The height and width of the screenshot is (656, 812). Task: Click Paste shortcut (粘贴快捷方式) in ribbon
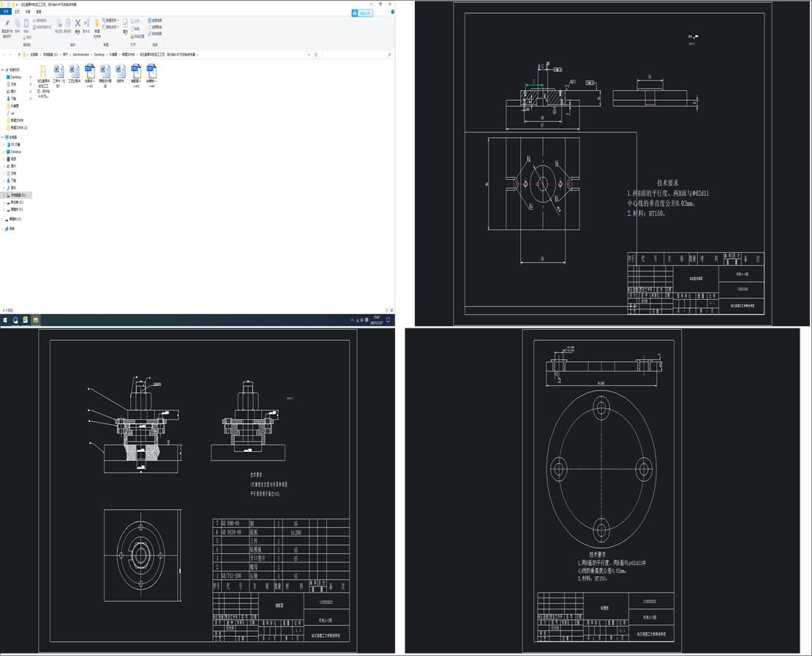(x=42, y=27)
